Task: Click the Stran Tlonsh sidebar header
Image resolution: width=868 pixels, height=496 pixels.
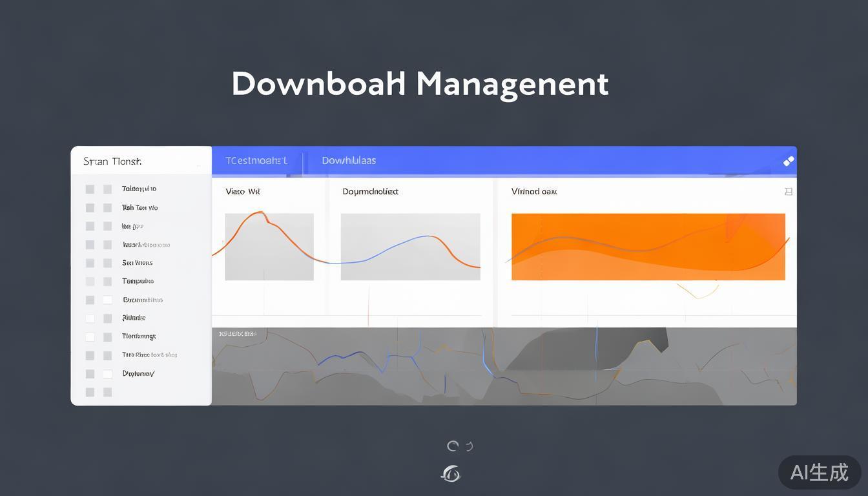Action: point(112,161)
